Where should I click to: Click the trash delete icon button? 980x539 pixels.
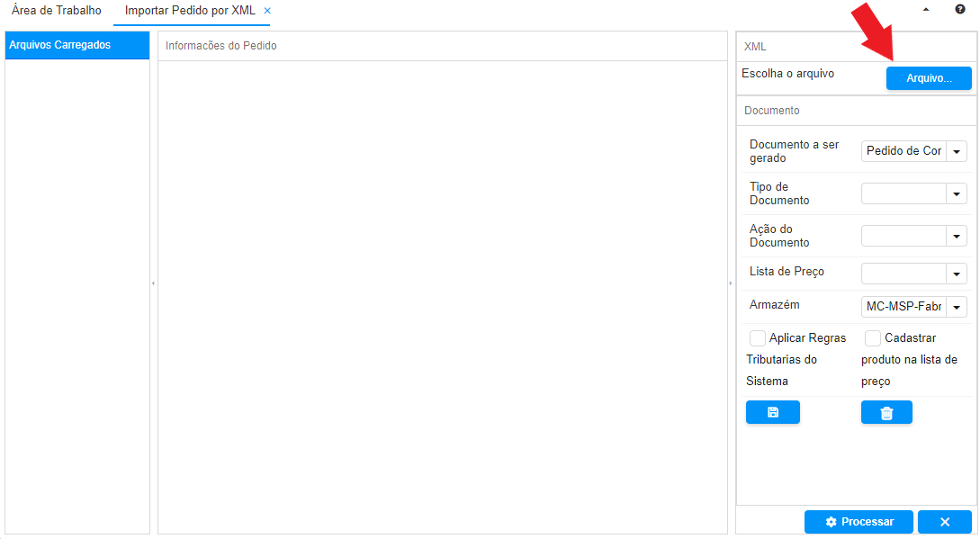886,413
